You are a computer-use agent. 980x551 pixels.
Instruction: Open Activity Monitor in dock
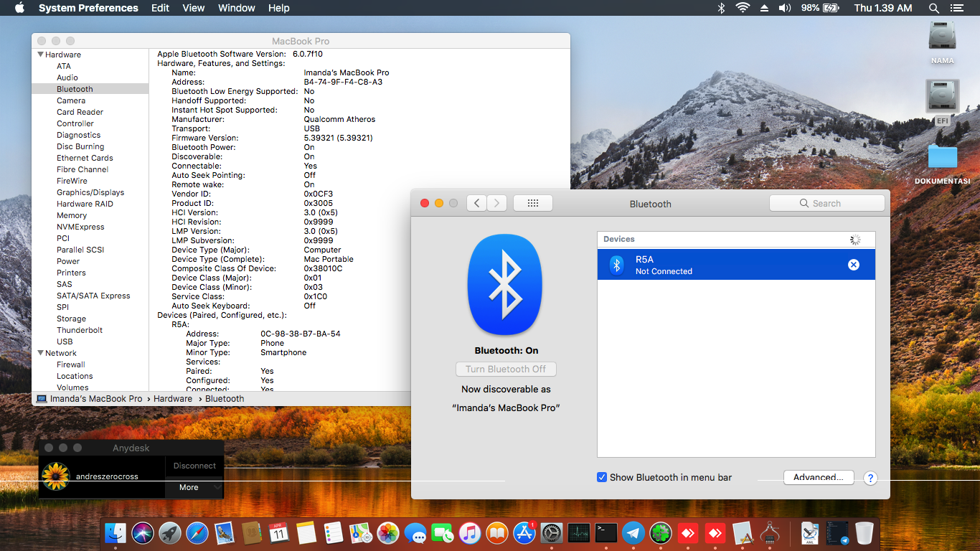point(579,532)
